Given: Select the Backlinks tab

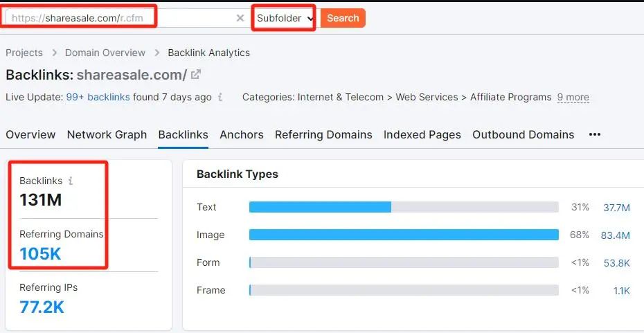Looking at the screenshot, I should [184, 135].
